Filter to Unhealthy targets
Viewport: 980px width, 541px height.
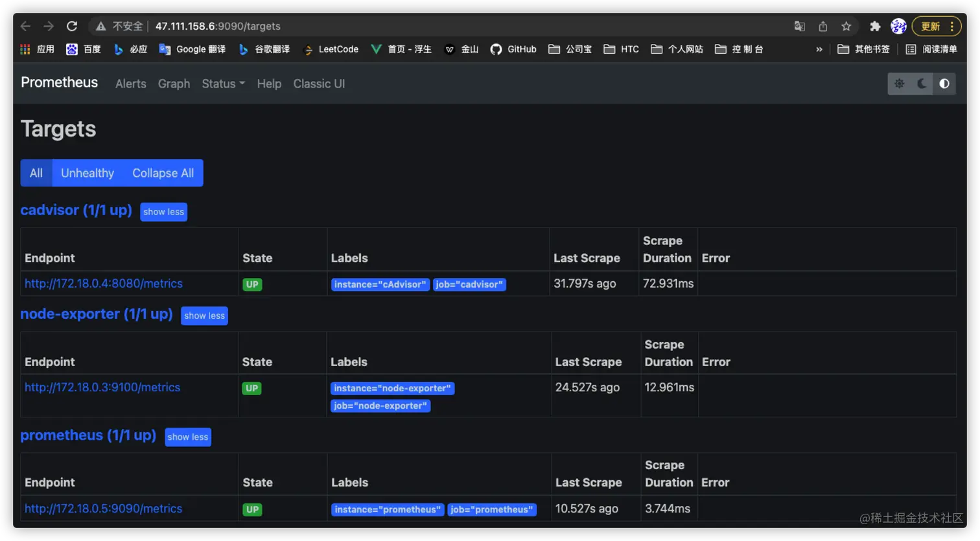(87, 173)
